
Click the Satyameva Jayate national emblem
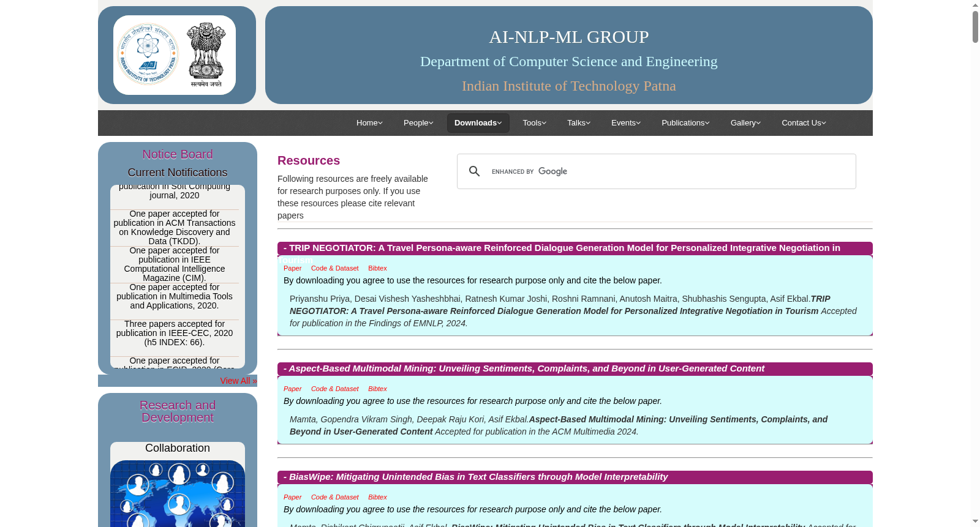coord(206,55)
